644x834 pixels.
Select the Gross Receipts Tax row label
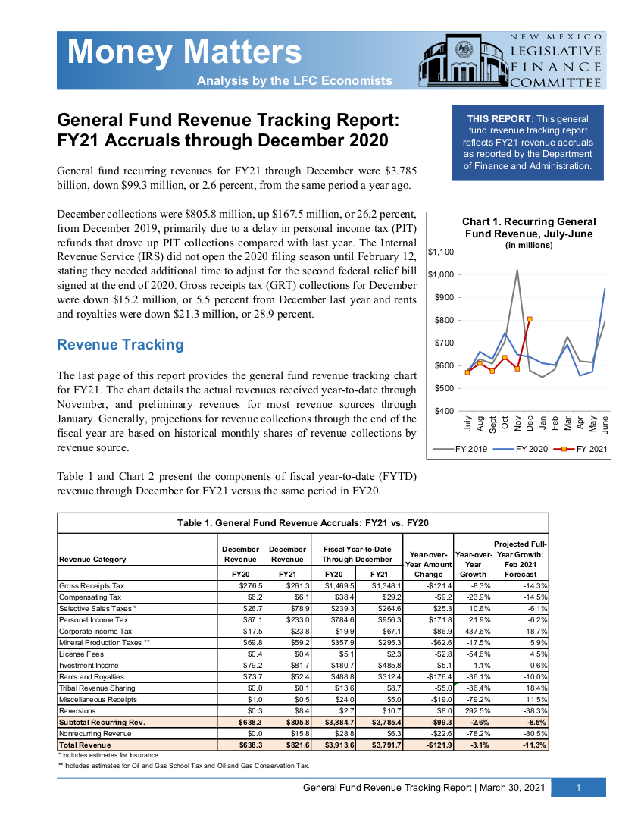pos(92,586)
